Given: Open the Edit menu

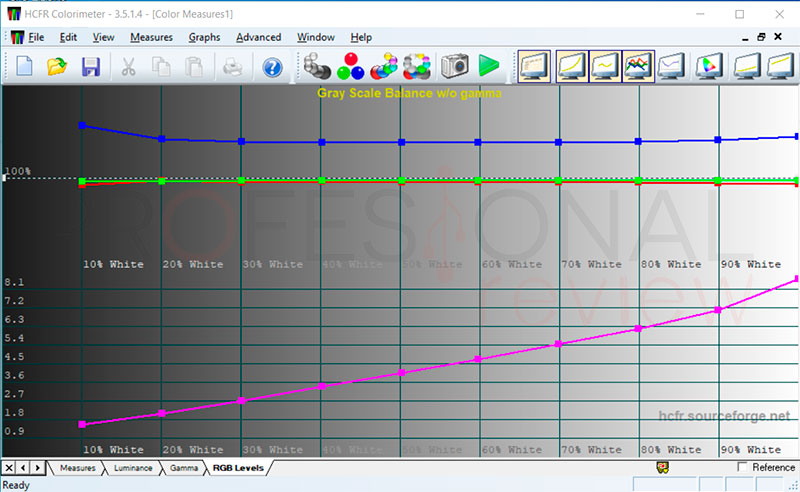Looking at the screenshot, I should (x=68, y=37).
